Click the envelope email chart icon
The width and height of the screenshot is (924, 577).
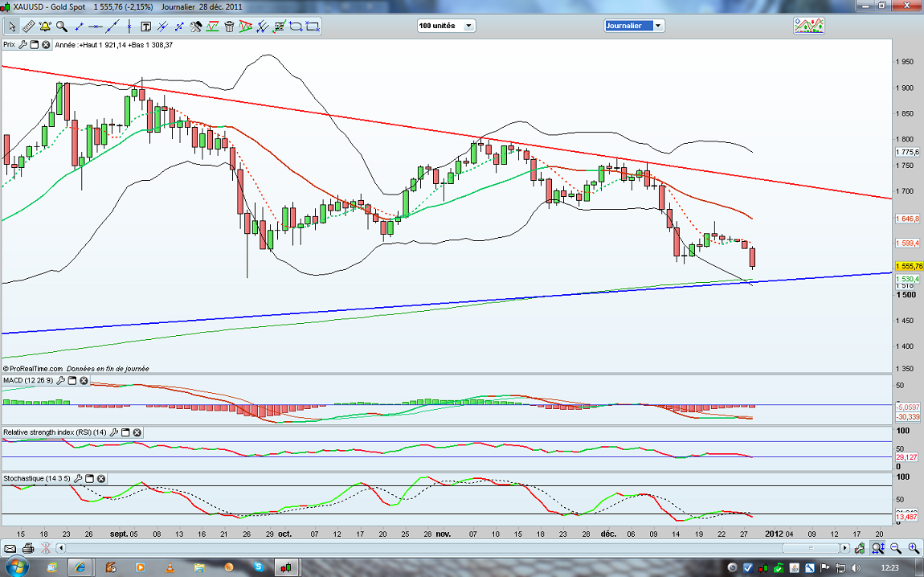click(10, 549)
